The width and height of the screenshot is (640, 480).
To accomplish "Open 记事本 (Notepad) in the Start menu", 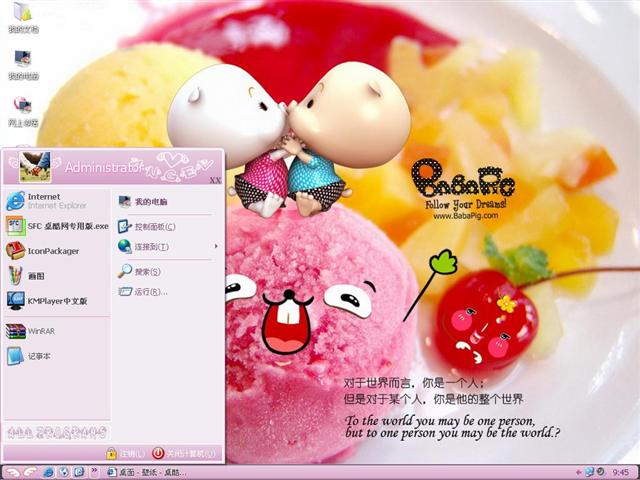I will (56, 356).
